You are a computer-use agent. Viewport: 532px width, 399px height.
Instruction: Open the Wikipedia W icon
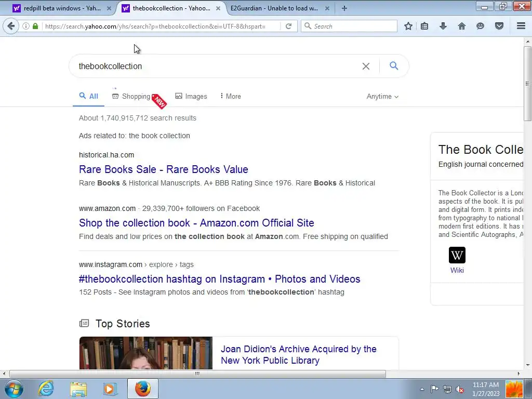[x=457, y=255]
